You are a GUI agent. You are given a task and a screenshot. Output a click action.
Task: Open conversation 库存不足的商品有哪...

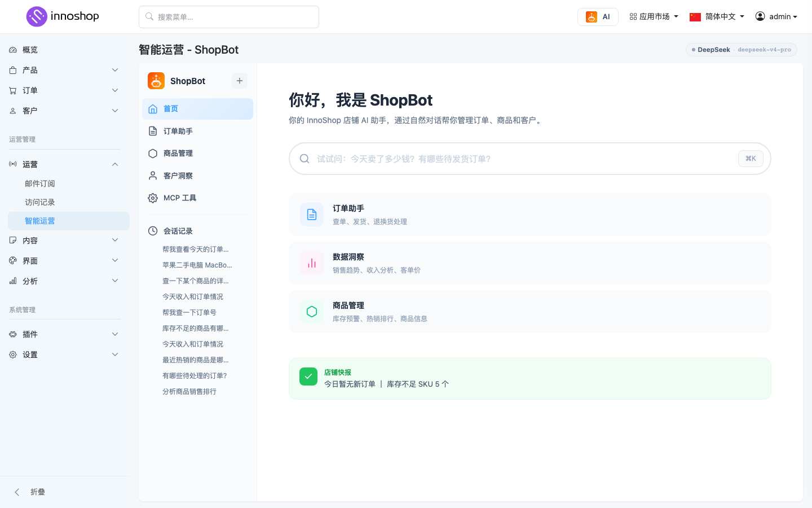(196, 328)
